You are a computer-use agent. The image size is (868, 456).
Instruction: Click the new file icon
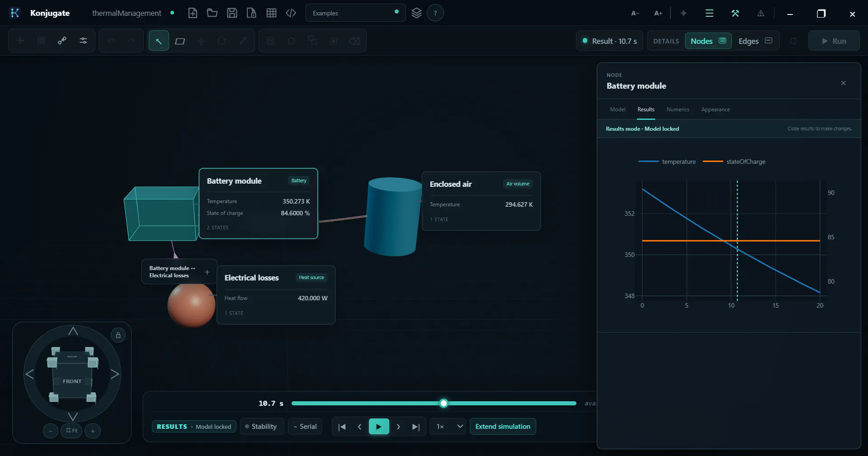[x=193, y=13]
